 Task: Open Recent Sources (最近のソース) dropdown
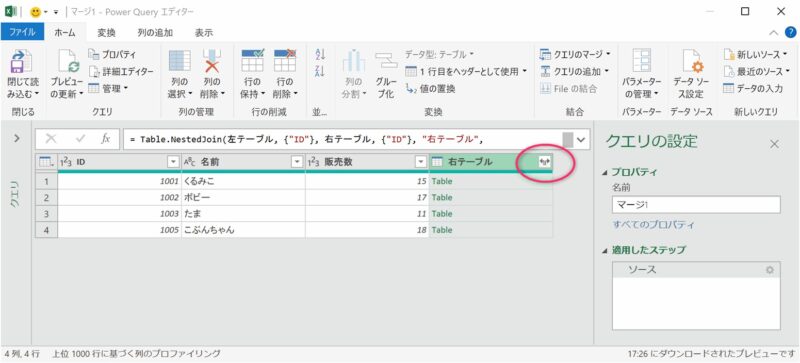coord(756,71)
